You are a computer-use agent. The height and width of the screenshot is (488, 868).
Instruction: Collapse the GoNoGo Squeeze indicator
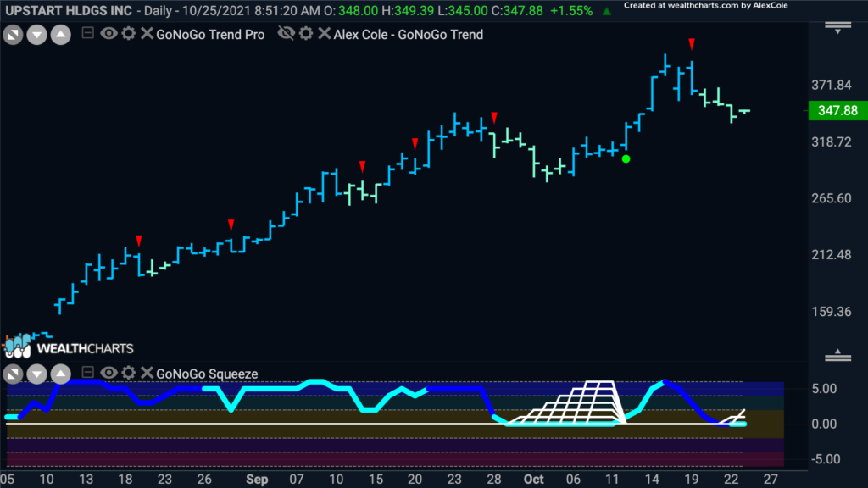87,373
